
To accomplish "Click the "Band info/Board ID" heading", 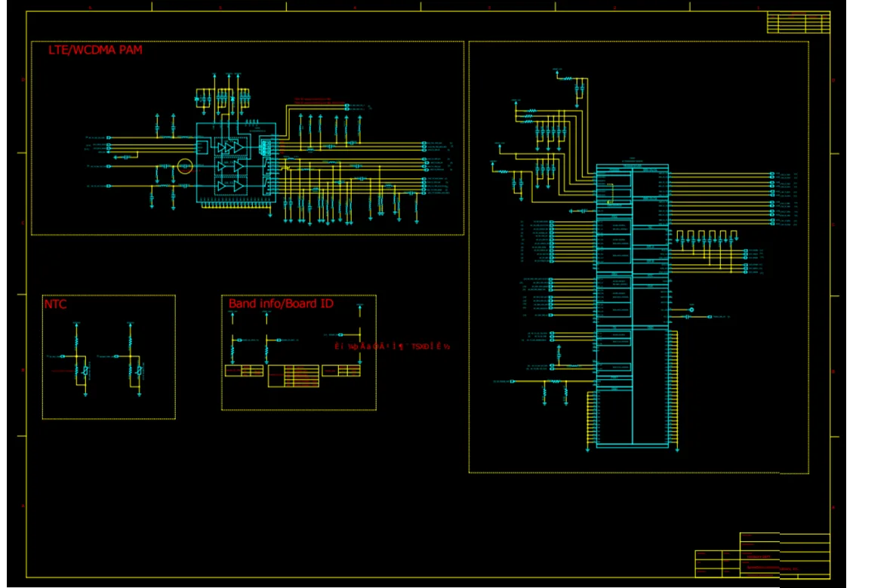I will 281,303.
